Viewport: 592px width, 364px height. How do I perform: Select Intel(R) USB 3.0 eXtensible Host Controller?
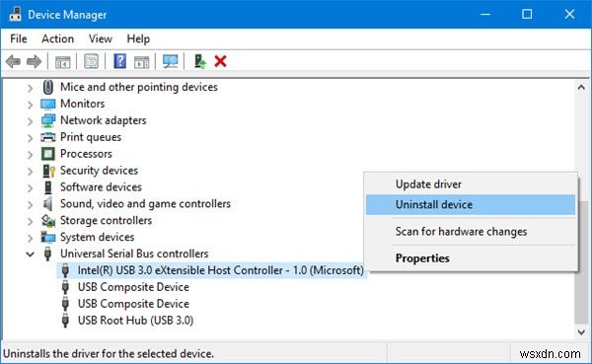(220, 270)
